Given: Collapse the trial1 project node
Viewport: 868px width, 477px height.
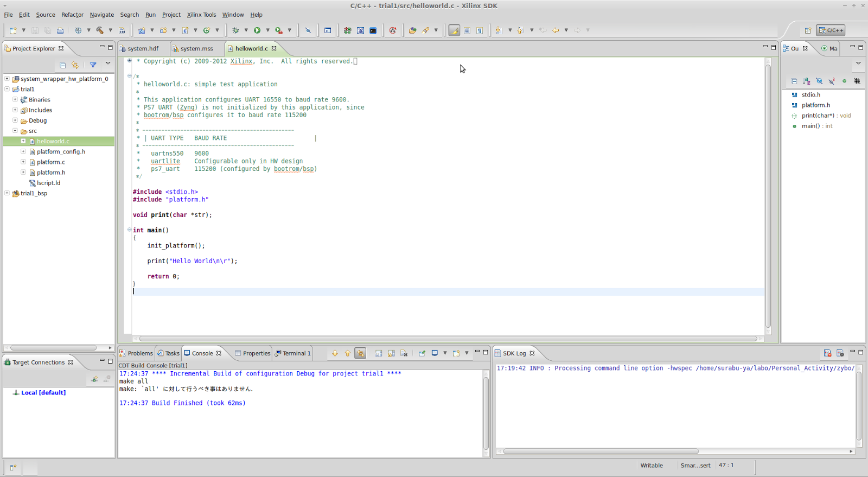Looking at the screenshot, I should 7,89.
